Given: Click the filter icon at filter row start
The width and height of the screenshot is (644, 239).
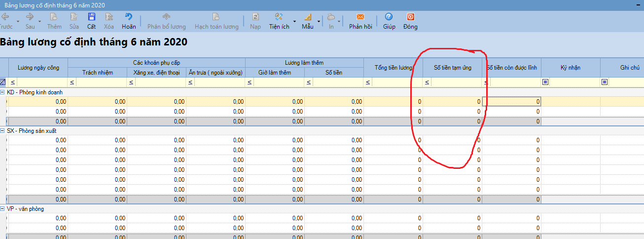Looking at the screenshot, I should coord(3,82).
